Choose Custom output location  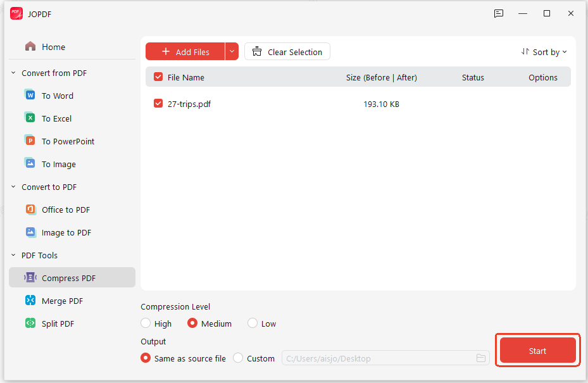(238, 358)
